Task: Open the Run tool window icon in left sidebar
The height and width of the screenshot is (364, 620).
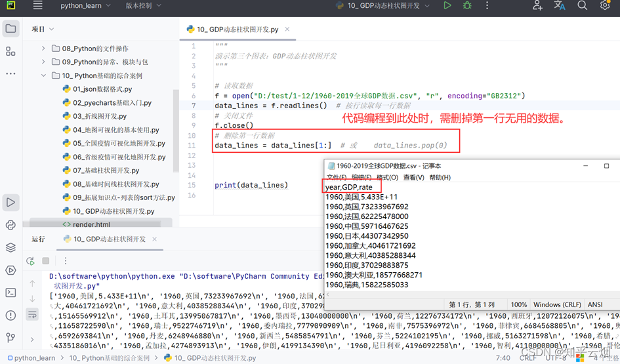Action: click(x=10, y=203)
